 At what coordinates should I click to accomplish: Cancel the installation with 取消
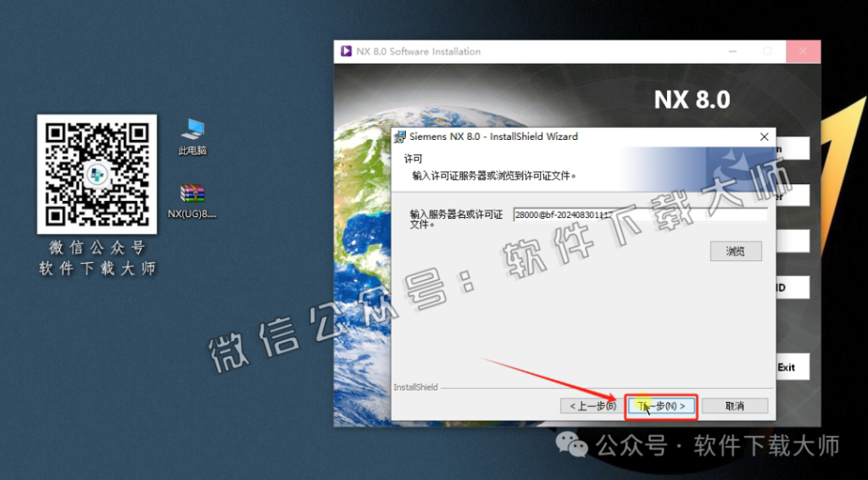coord(735,406)
